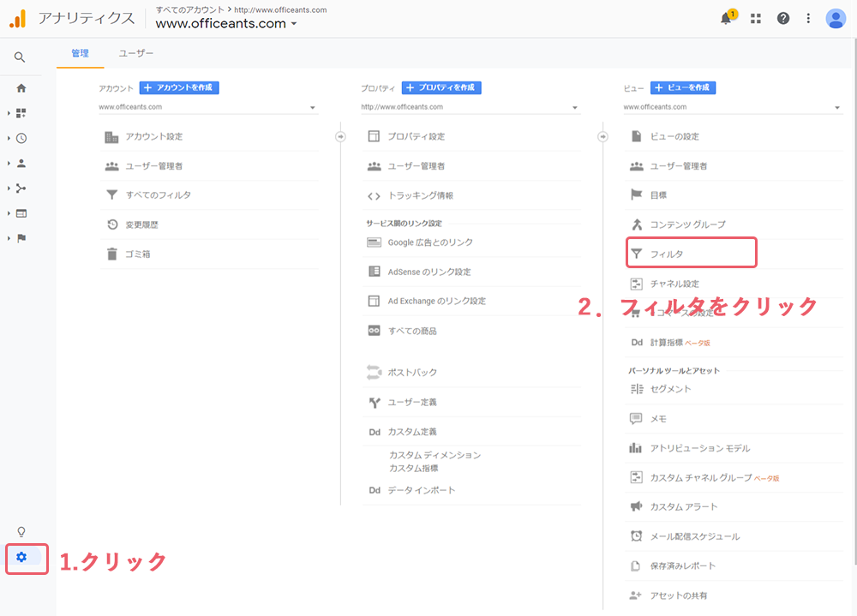Screen dimensions: 857x616
Task: Open the チャネル設定 link
Action: pyautogui.click(x=675, y=284)
